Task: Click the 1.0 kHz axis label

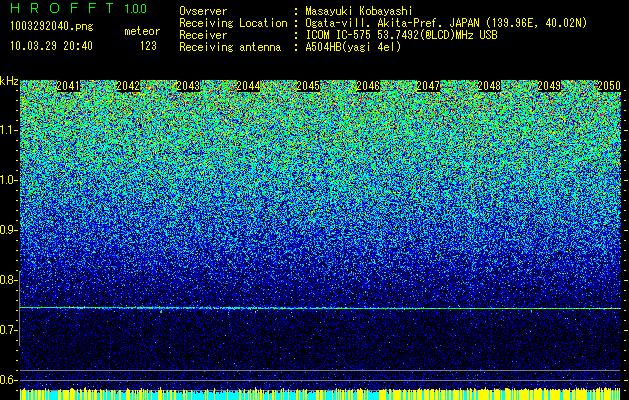Action: point(8,180)
